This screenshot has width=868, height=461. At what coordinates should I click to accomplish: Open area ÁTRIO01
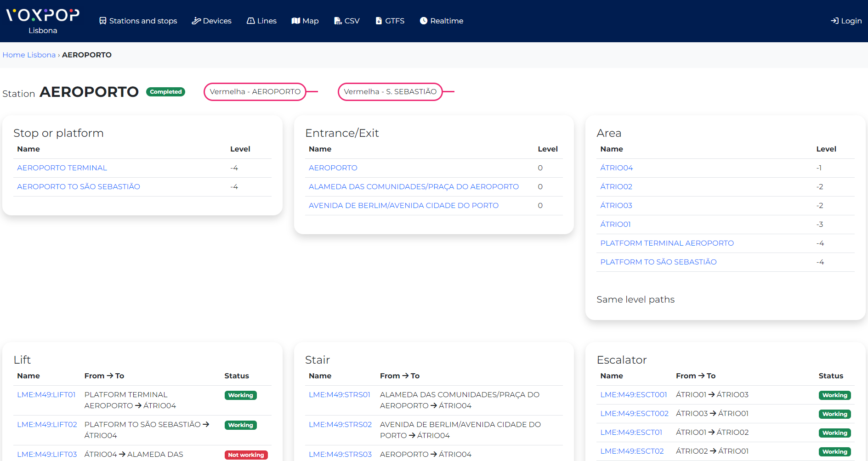click(x=616, y=224)
